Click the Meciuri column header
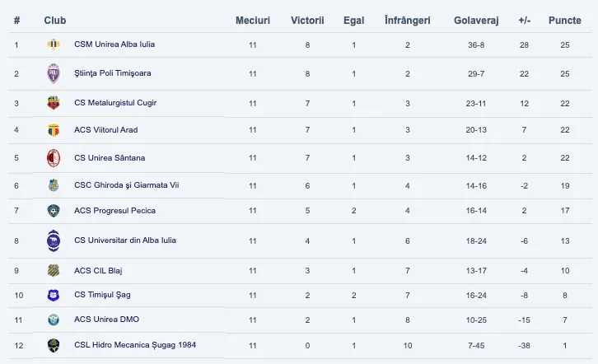598x364 pixels. [252, 20]
